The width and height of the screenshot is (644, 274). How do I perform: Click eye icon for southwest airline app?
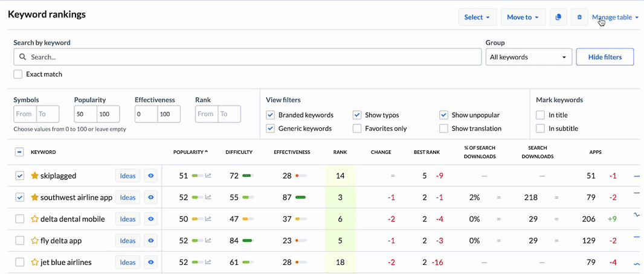pos(151,197)
